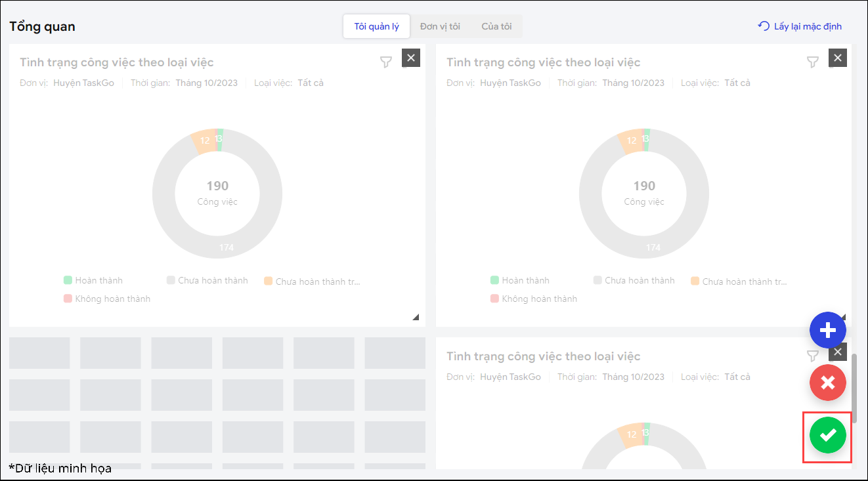Screen dimensions: 868x481
Task: Click the bottom-right card title Tình trạng công việc
Action: [x=543, y=356]
